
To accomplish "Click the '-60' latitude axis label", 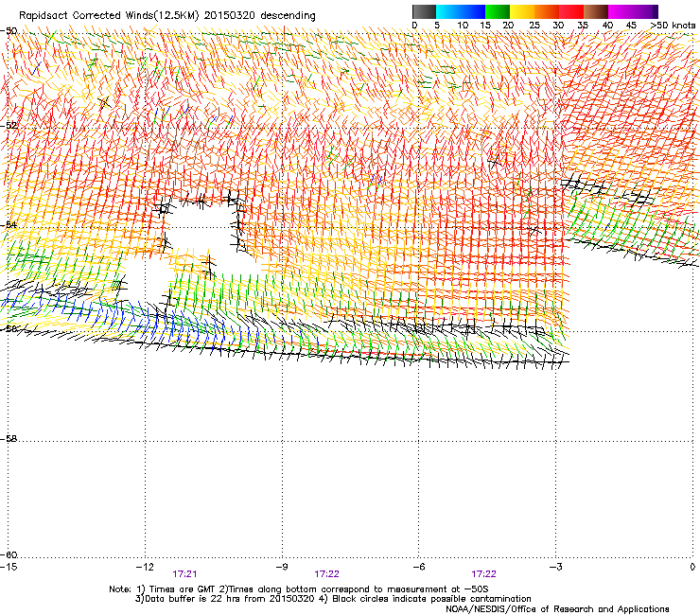I will [9, 555].
